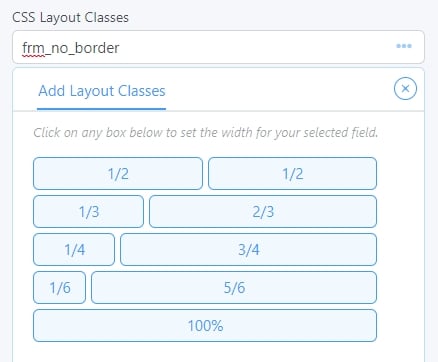Click the full-width bottom row box
The height and width of the screenshot is (362, 438).
[x=205, y=326]
